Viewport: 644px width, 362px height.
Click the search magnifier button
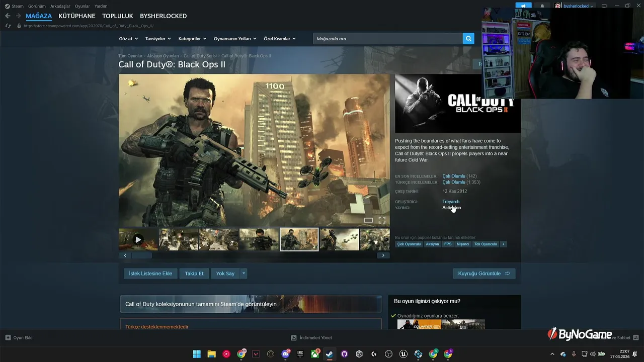coord(468,39)
